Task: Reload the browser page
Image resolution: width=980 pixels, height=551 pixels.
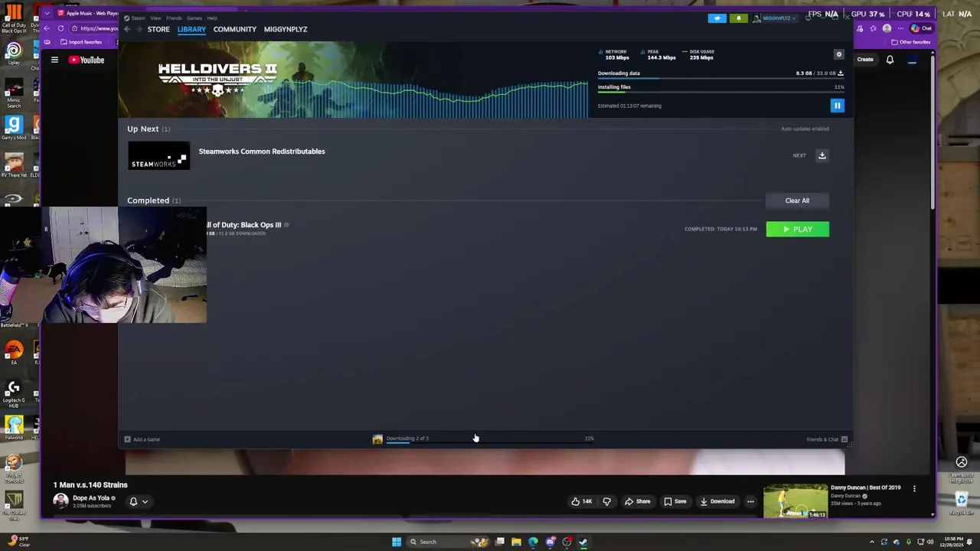Action: [61, 28]
